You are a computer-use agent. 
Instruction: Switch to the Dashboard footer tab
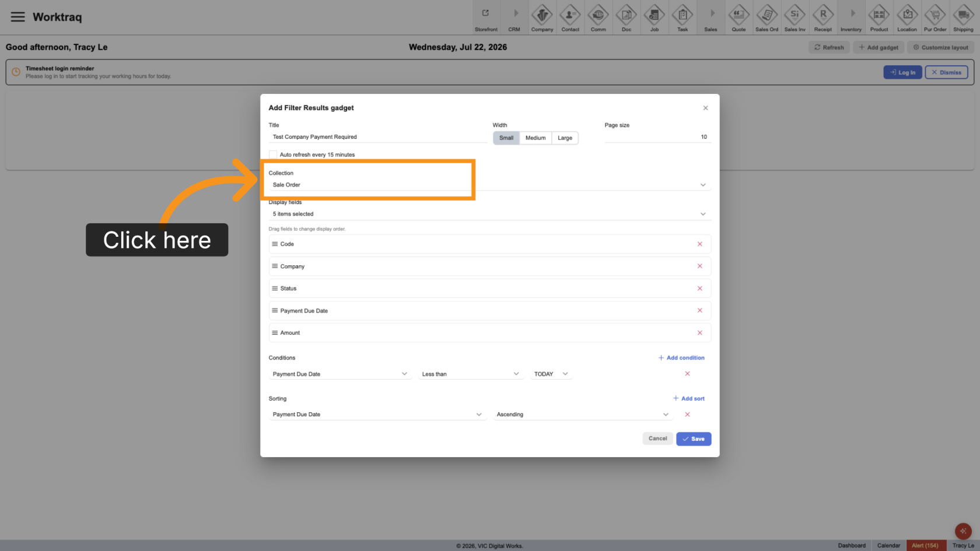(852, 546)
